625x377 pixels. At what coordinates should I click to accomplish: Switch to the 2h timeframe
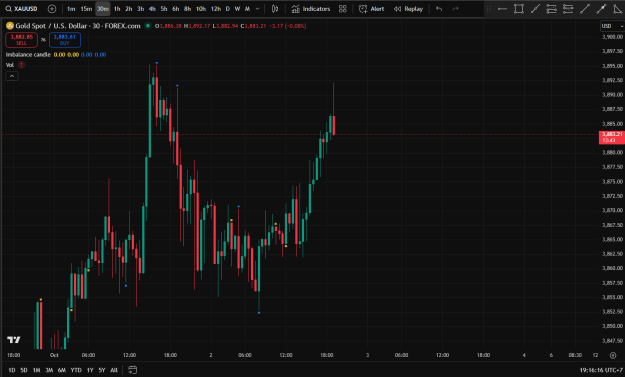click(x=128, y=9)
